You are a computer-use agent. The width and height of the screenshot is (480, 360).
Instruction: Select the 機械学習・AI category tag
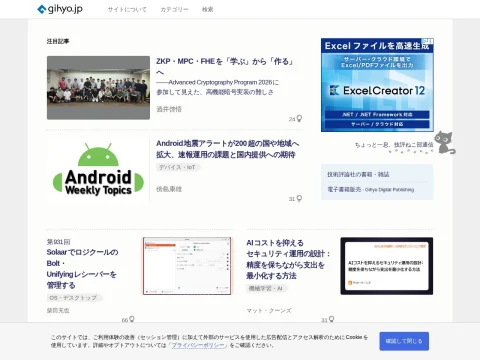266,288
